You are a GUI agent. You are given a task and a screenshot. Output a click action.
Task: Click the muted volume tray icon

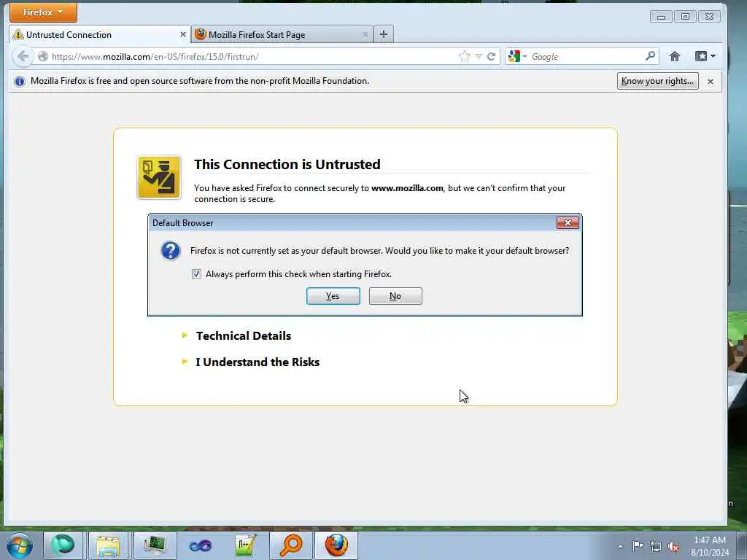(x=673, y=547)
